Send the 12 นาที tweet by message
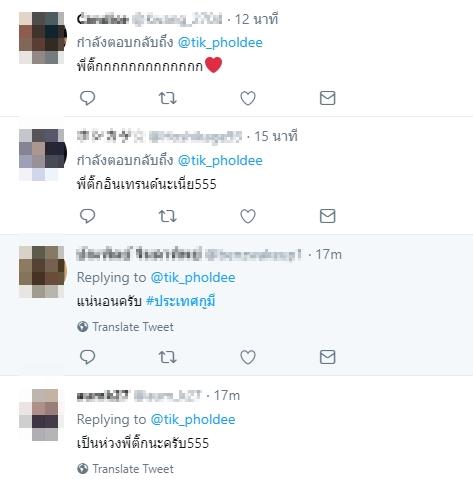The width and height of the screenshot is (473, 485). point(327,98)
